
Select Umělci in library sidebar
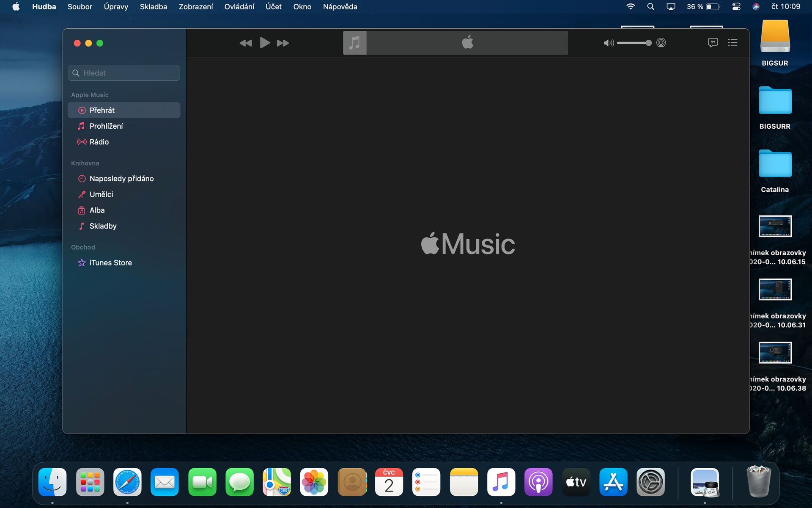click(x=101, y=194)
